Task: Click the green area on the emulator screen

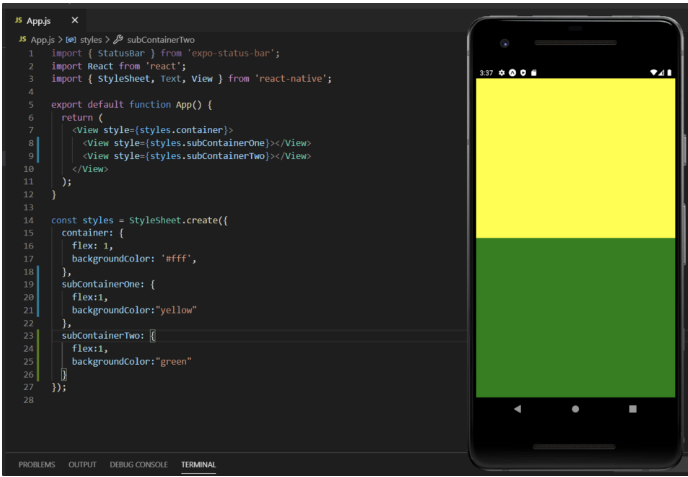Action: pyautogui.click(x=575, y=318)
